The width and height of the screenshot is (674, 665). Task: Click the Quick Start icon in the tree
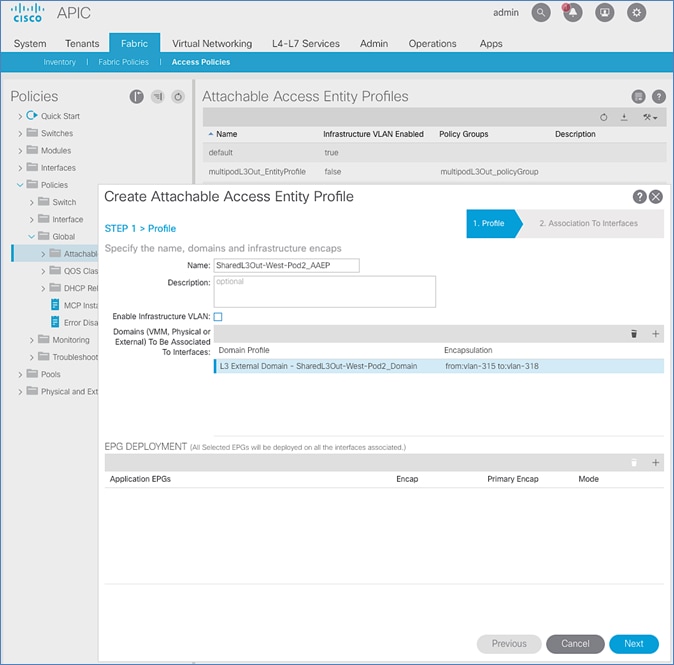(32, 115)
